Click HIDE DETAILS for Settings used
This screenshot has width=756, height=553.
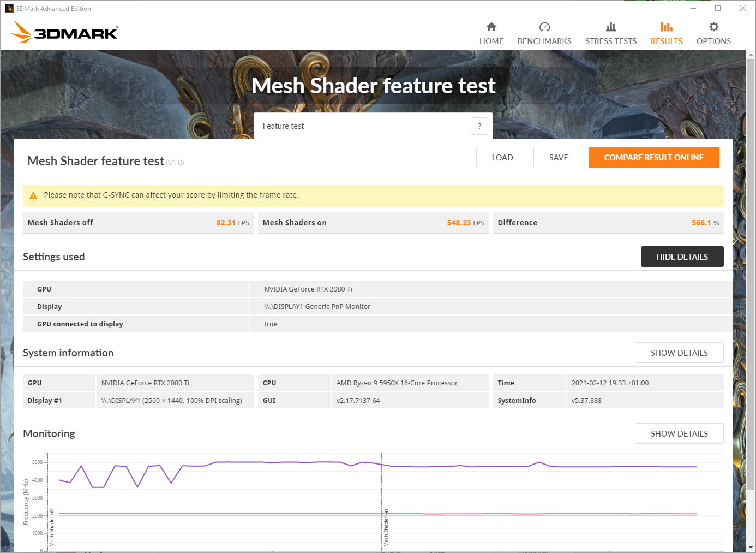682,257
